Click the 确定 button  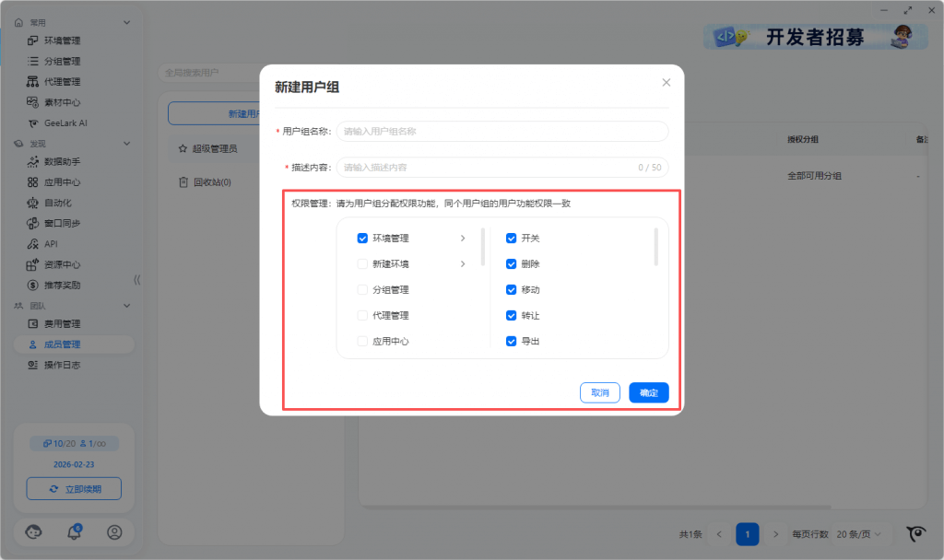pyautogui.click(x=649, y=392)
